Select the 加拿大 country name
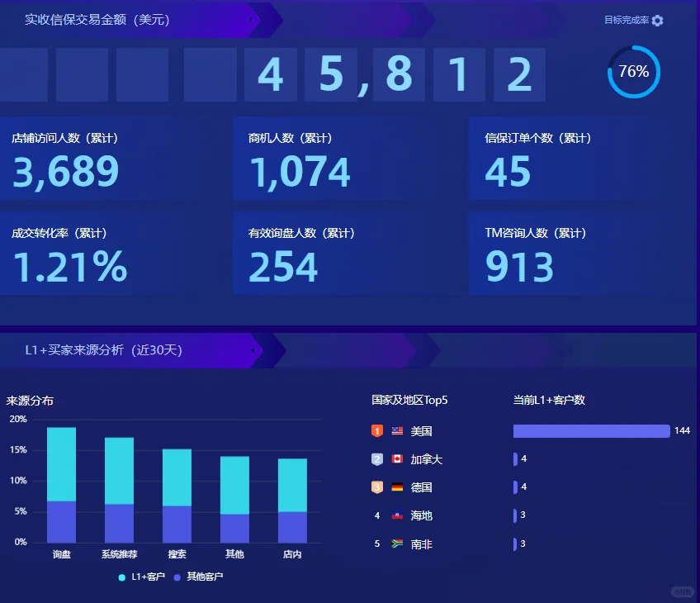The height and width of the screenshot is (603, 700). (x=427, y=459)
